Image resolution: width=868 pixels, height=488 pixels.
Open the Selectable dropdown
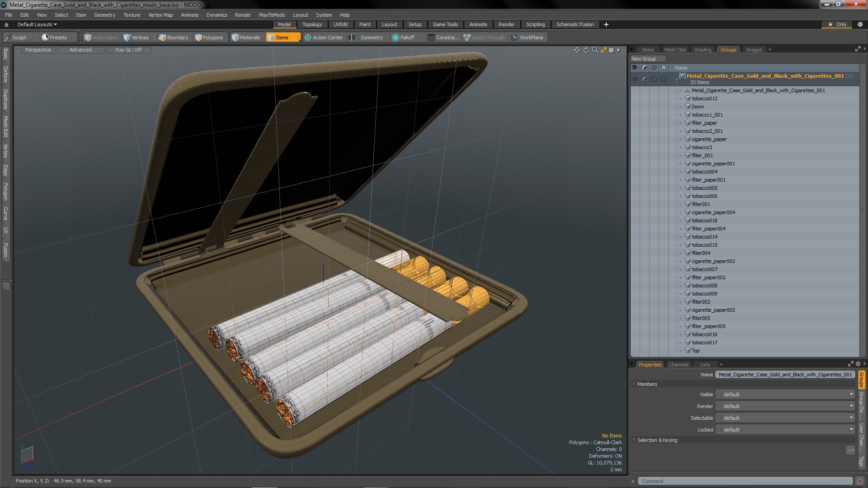(x=786, y=418)
